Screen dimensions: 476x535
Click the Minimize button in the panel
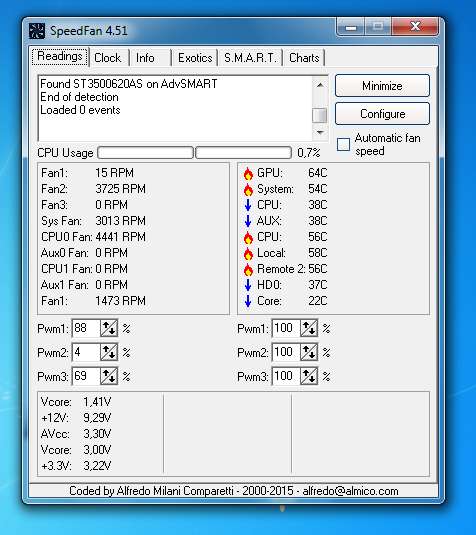(382, 86)
